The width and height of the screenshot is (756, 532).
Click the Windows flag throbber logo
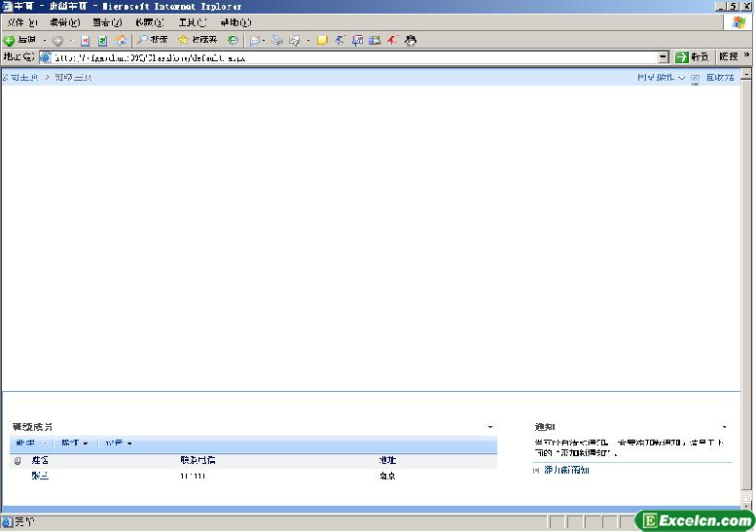738,22
